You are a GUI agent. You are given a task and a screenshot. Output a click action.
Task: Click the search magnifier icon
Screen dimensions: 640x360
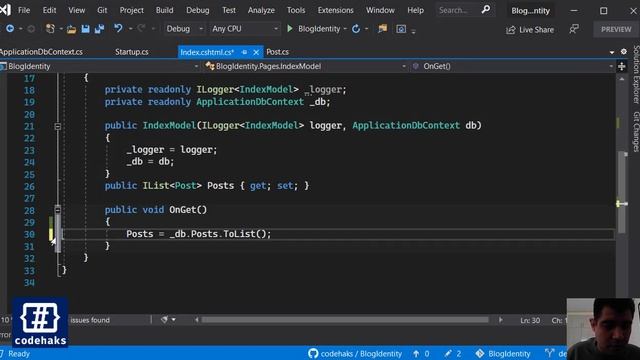[x=486, y=10]
